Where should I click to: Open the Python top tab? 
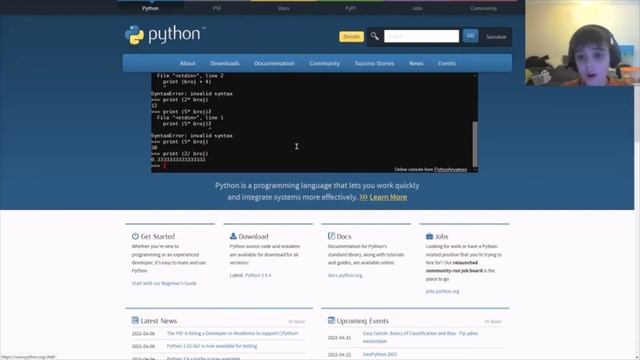(151, 8)
